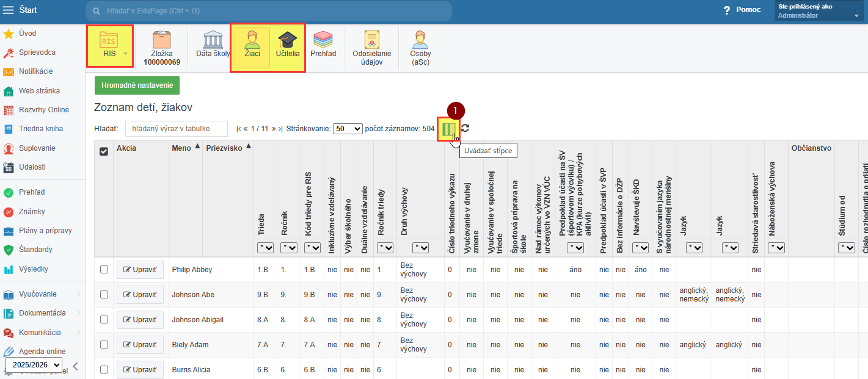
Task: Open the Dáta školy building icon
Action: pos(213,40)
